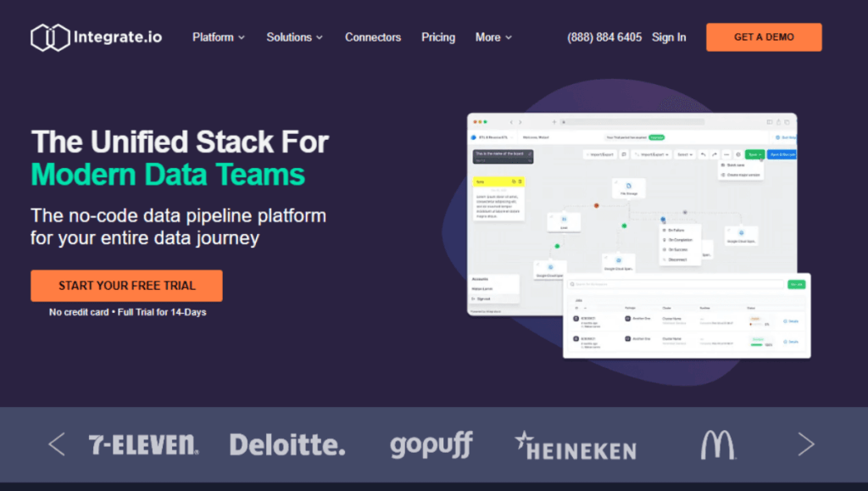
Task: Open the Select dropdown in the pipeline toolbar
Action: 685,154
